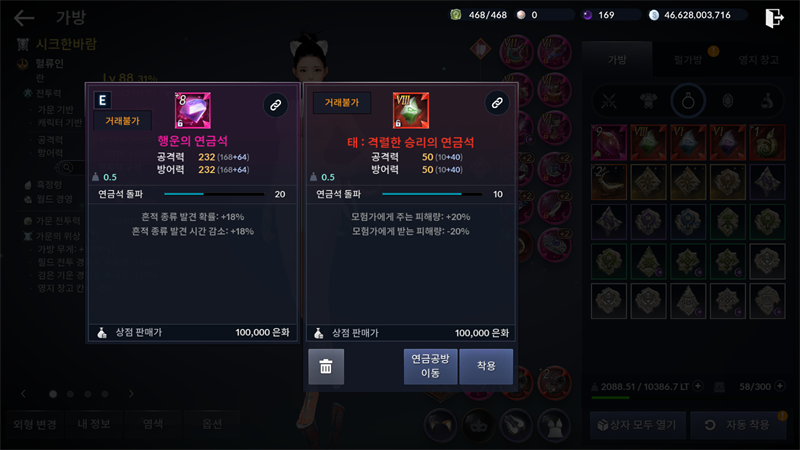Image resolution: width=800 pixels, height=450 pixels.
Task: Click 착용 to equip the stone
Action: (x=486, y=366)
